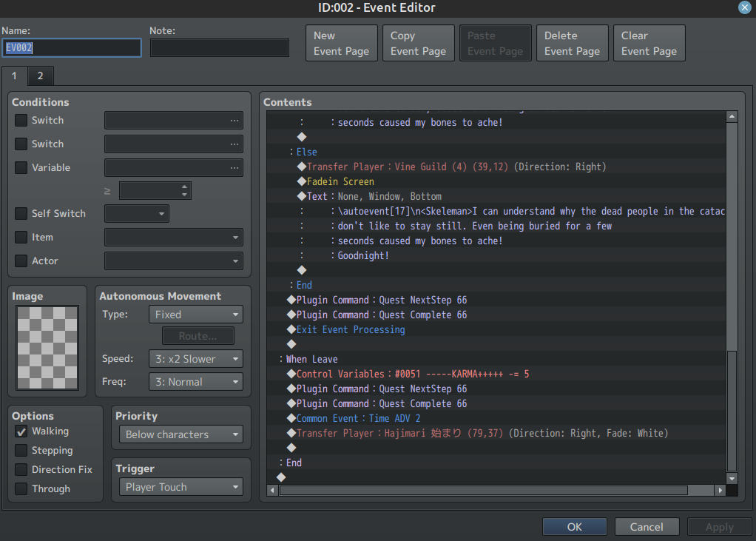This screenshot has width=756, height=541.
Task: Click the New Event Page button
Action: point(341,44)
